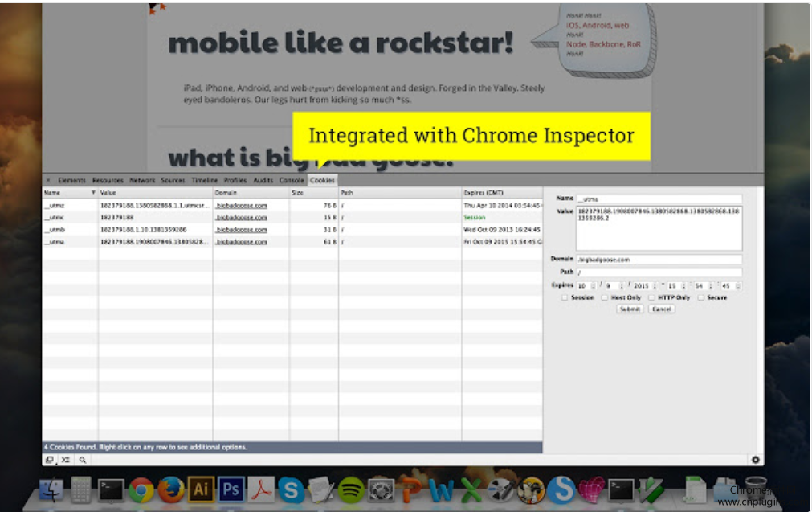Open the Resources tab
The image size is (812, 512).
(108, 180)
